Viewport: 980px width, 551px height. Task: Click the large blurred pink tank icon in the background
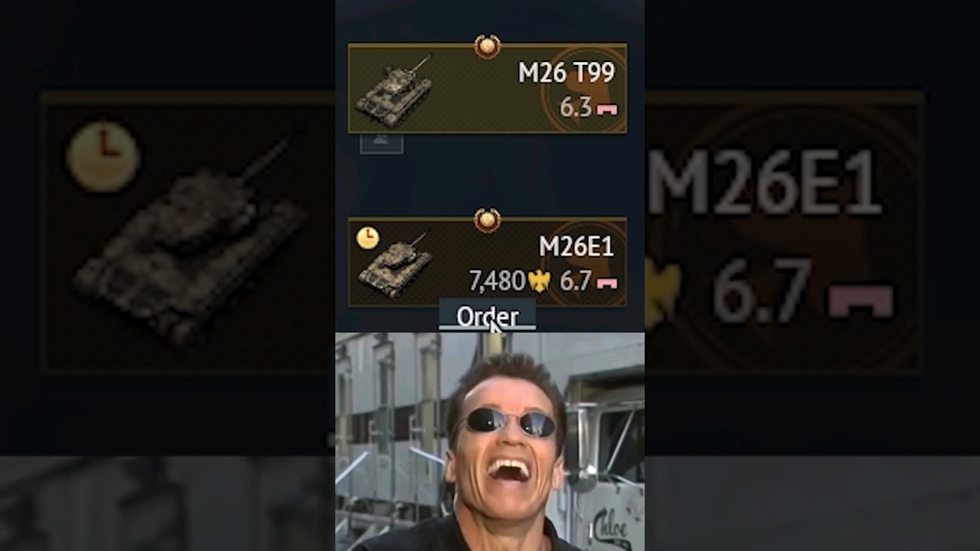(859, 300)
